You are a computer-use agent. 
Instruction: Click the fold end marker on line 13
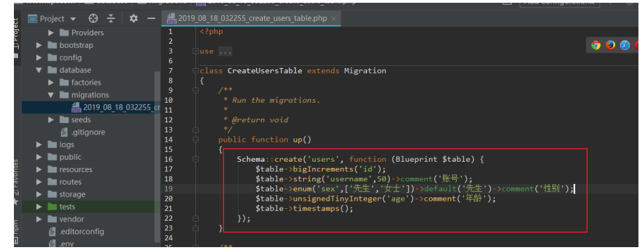pyautogui.click(x=195, y=130)
